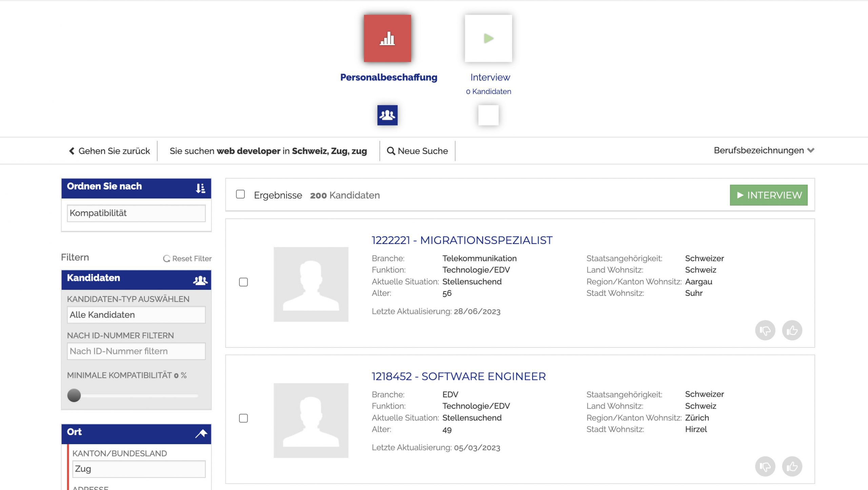Screen dimensions: 868x490
Task: Check the checkbox for candidate 1218452
Action: 243,418
